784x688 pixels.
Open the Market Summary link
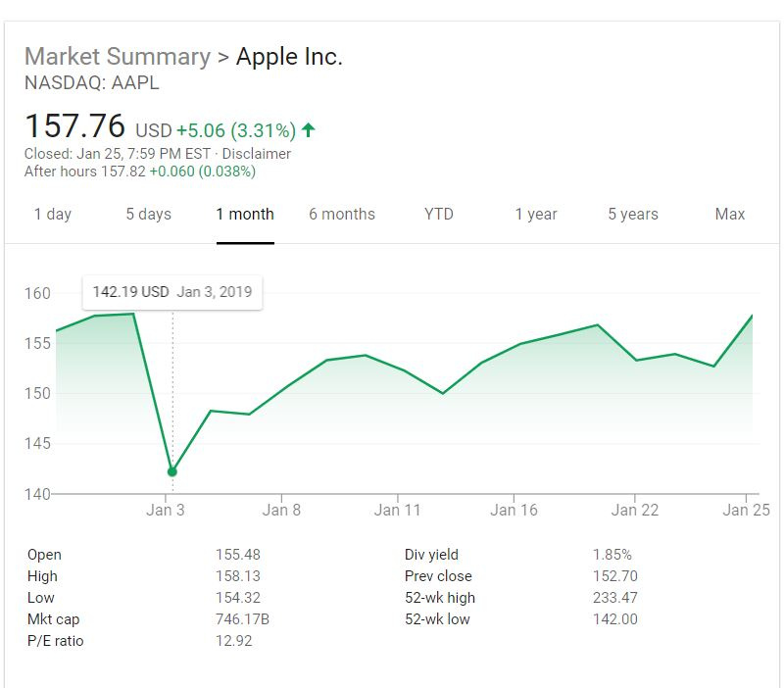point(118,57)
